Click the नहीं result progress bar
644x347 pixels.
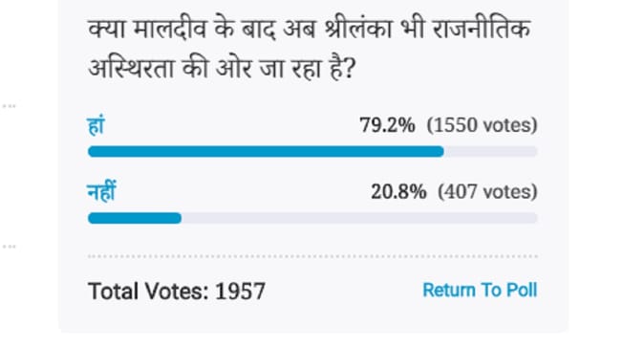[x=312, y=218]
